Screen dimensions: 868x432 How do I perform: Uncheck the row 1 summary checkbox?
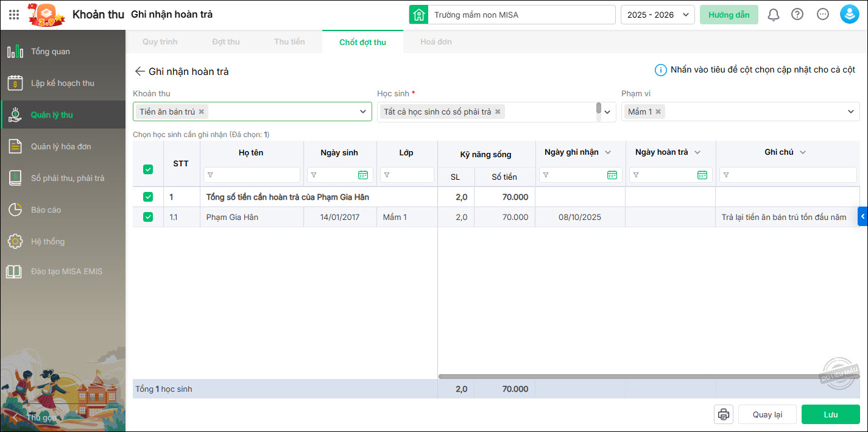coord(148,197)
